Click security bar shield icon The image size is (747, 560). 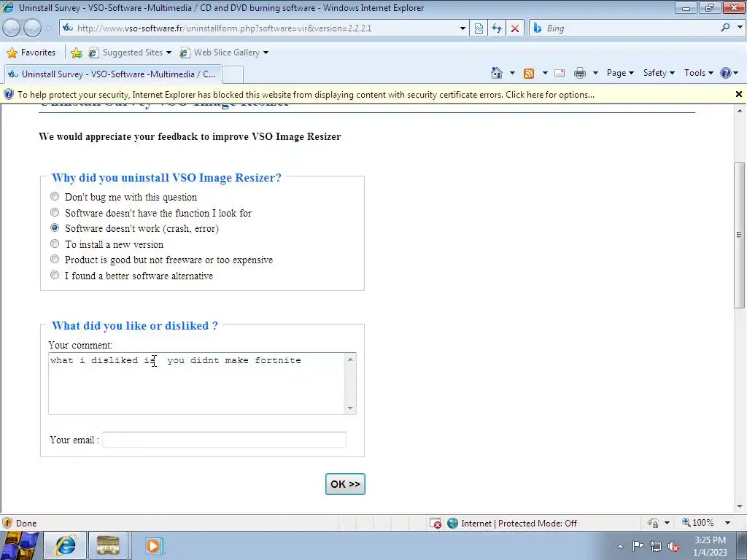9,94
